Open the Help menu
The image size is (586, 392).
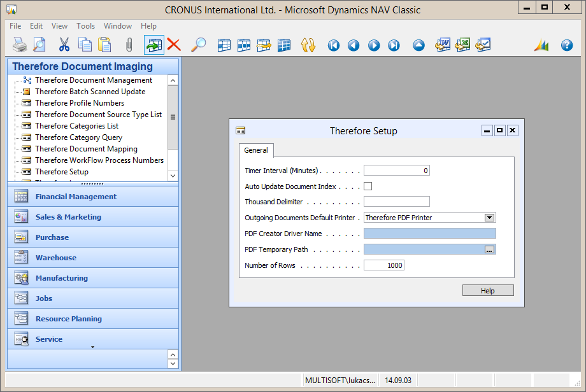click(x=148, y=25)
